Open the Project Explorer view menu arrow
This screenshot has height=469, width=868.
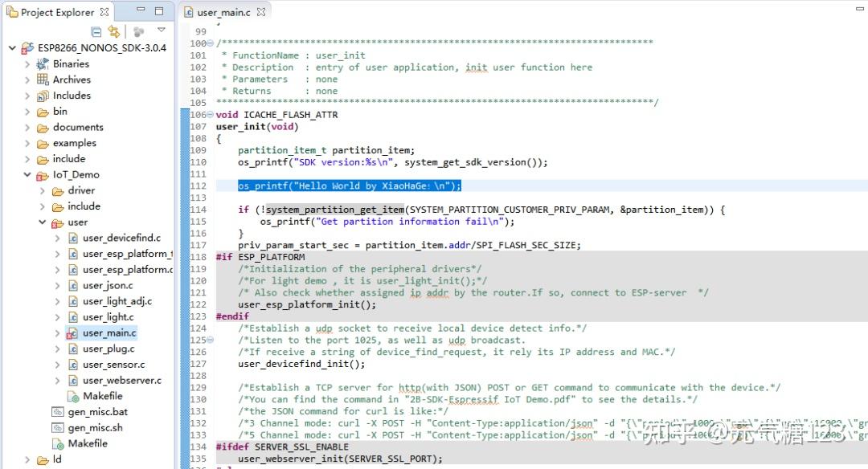coord(161,30)
